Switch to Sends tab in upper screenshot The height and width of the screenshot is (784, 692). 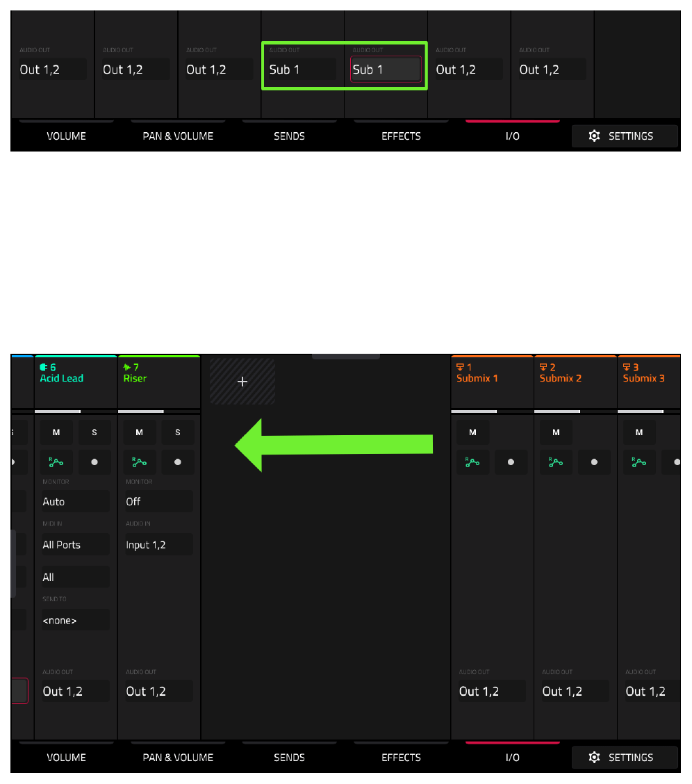(x=289, y=136)
